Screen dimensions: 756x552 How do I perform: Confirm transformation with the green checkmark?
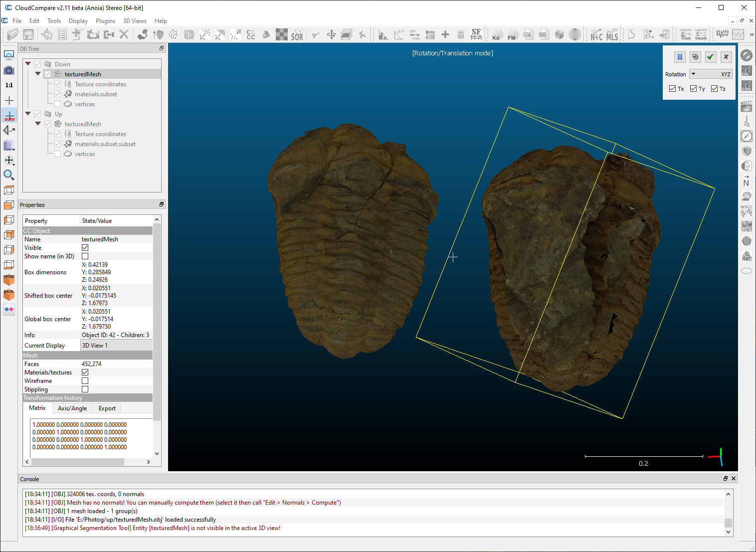coord(710,57)
